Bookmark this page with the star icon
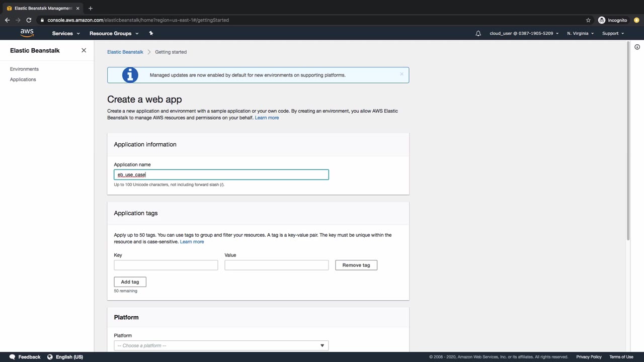The width and height of the screenshot is (644, 362). click(588, 20)
